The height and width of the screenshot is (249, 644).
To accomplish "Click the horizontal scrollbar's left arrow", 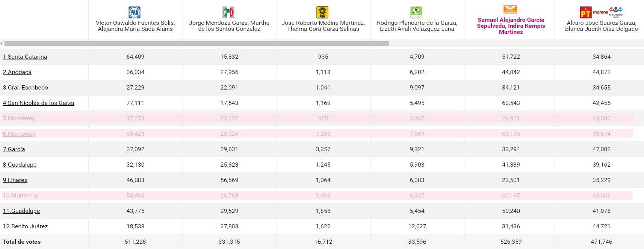I will [x=2, y=44].
